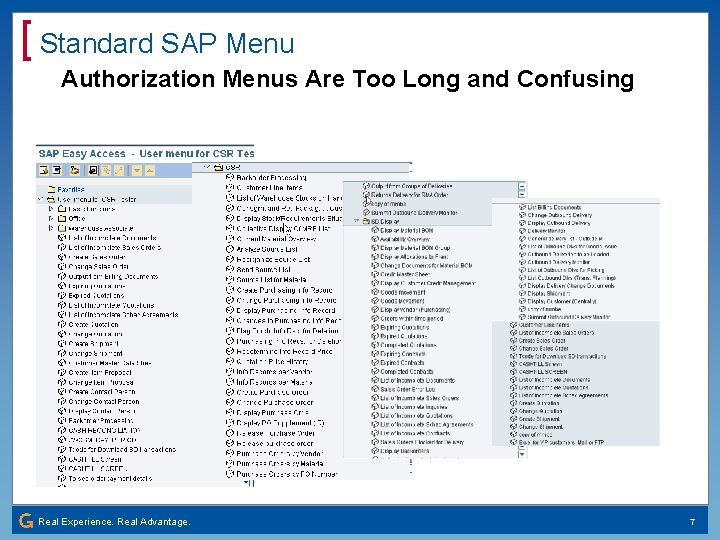Open Display Purchasing Info Record entry
Viewport: 720px width, 540px height.
pyautogui.click(x=286, y=310)
